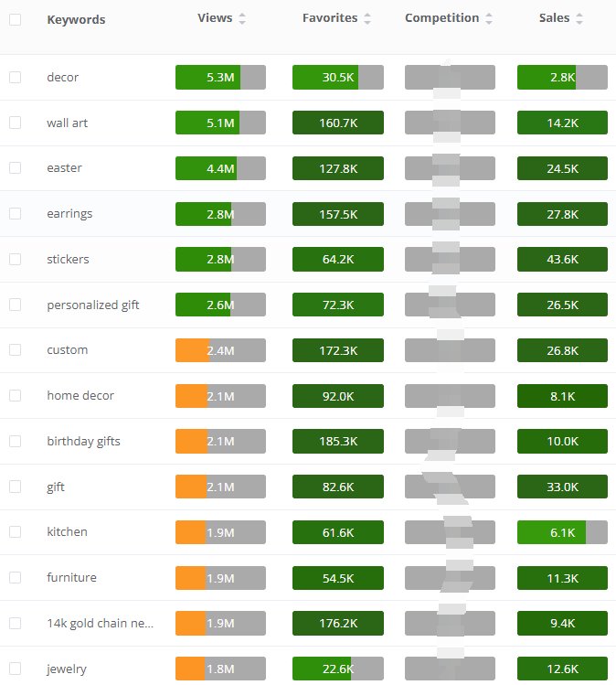Click the stickers keyword link
This screenshot has width=616, height=685.
click(69, 259)
